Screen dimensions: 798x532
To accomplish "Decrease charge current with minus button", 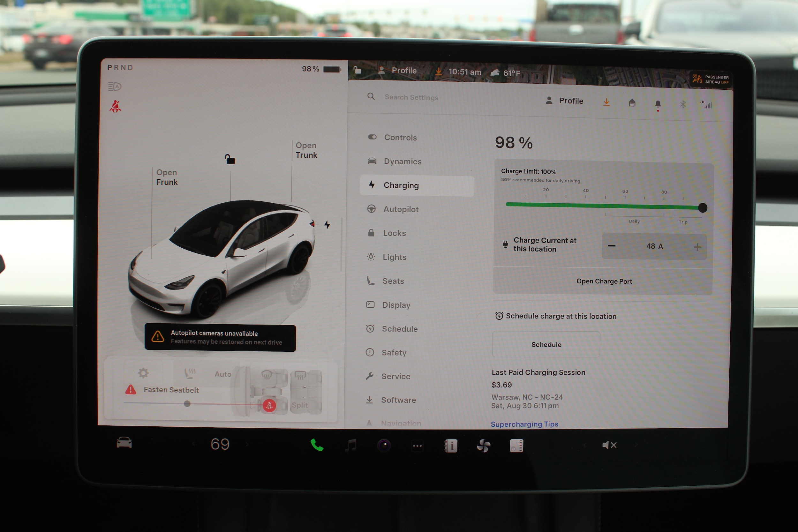I will pos(612,246).
